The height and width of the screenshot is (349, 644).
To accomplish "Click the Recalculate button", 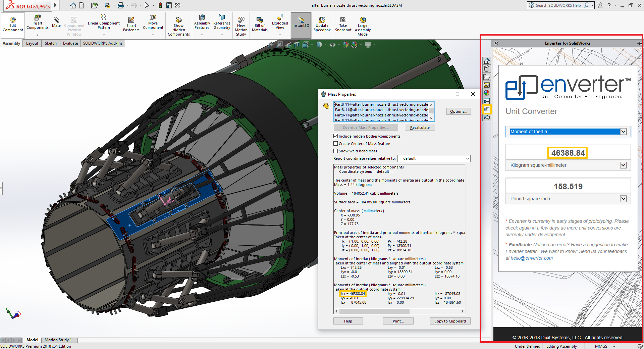I will pos(420,127).
